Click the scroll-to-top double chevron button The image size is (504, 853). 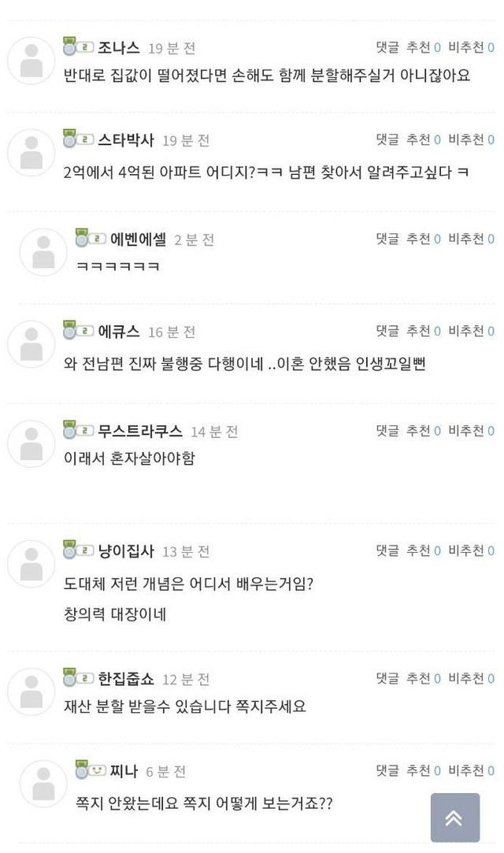pyautogui.click(x=455, y=817)
